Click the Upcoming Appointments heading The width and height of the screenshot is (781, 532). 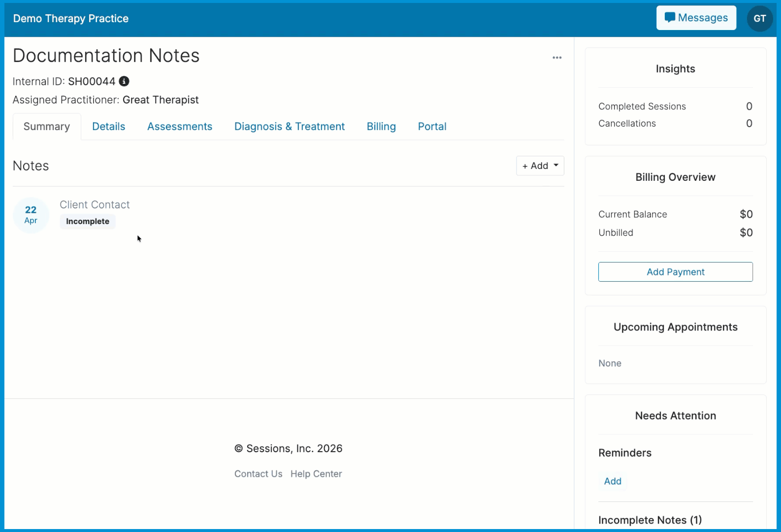pos(675,327)
